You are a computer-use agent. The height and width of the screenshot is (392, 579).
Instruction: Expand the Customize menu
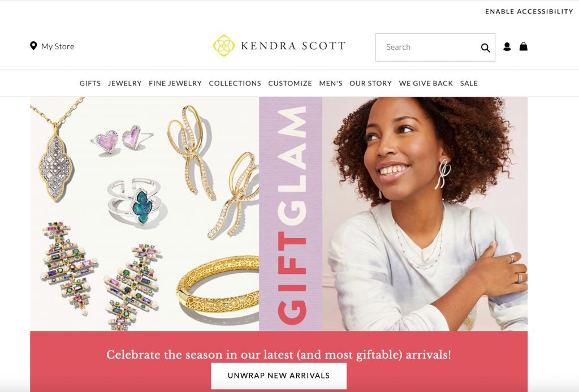point(290,84)
